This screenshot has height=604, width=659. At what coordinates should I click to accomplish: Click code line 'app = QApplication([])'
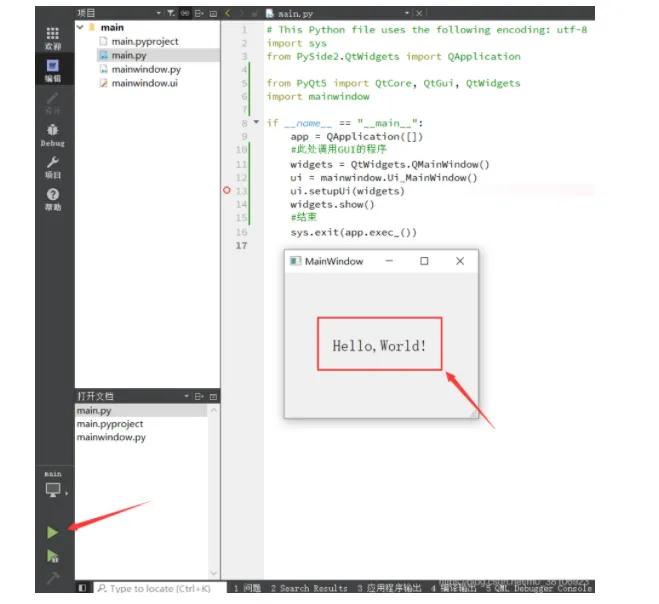click(356, 137)
